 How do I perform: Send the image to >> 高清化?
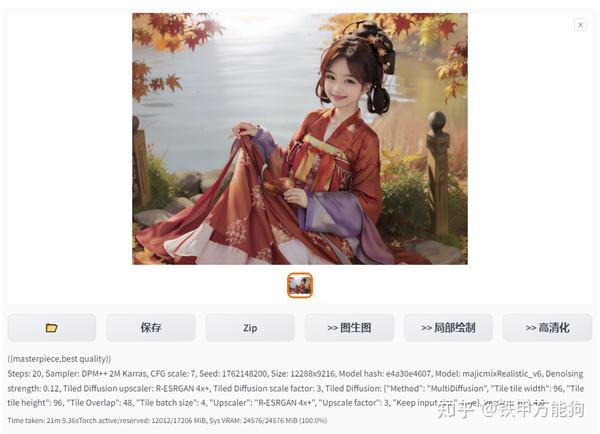tap(548, 328)
